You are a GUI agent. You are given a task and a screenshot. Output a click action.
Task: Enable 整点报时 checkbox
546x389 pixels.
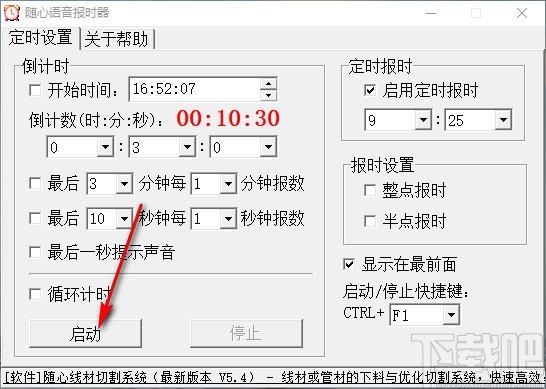pyautogui.click(x=369, y=190)
